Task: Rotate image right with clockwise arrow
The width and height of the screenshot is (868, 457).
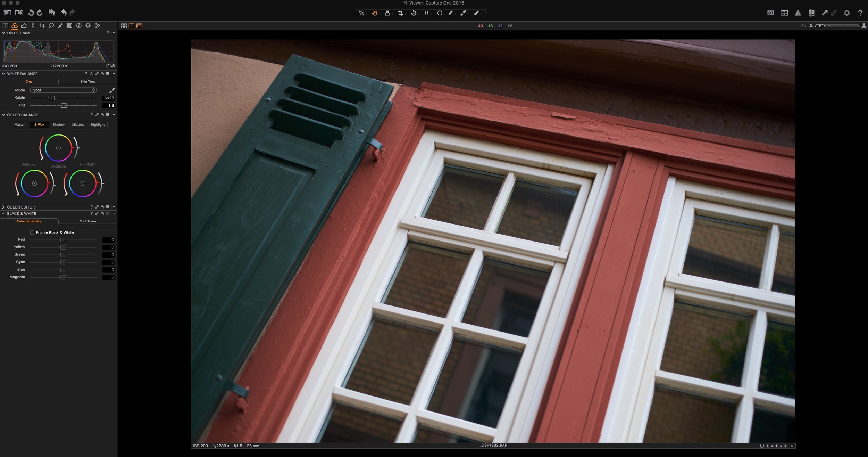Action: 40,13
